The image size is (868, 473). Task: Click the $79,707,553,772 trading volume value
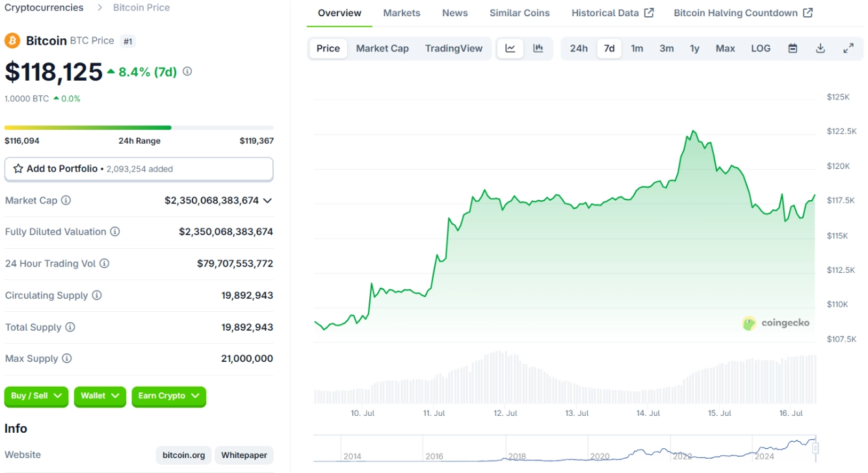click(235, 264)
